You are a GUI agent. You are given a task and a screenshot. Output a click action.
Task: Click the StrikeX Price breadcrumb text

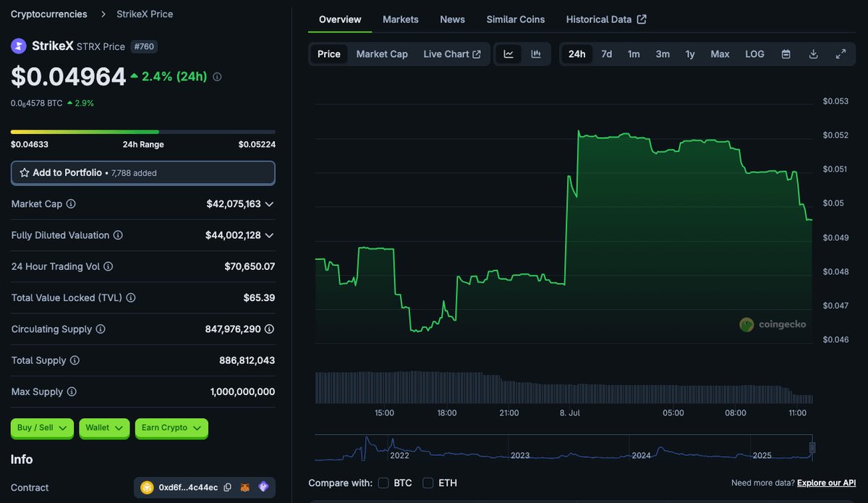145,14
